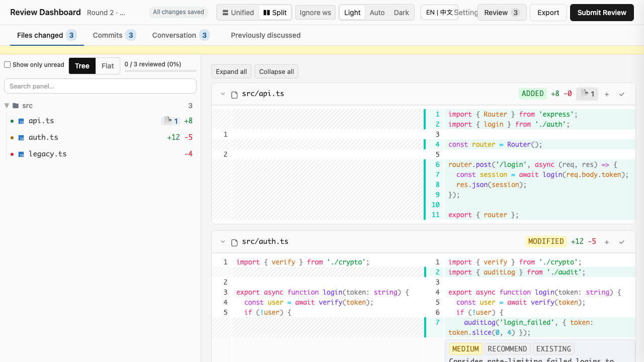Viewport: 644px width, 362px height.
Task: Open Settings in the top bar
Action: pos(466,13)
